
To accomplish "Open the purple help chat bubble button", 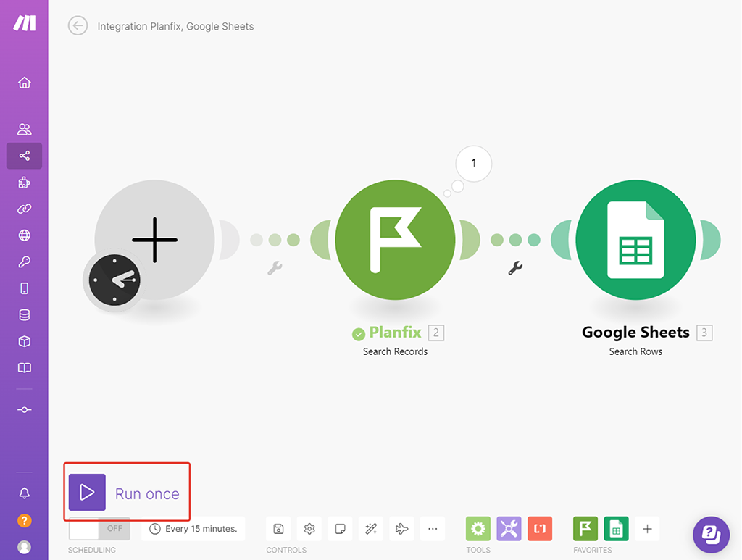I will click(x=711, y=535).
